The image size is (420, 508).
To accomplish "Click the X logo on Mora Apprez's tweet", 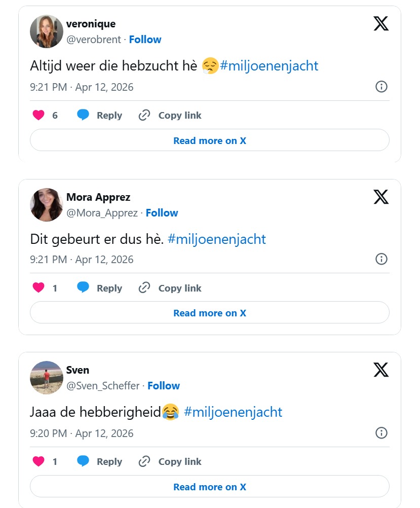I will (381, 197).
